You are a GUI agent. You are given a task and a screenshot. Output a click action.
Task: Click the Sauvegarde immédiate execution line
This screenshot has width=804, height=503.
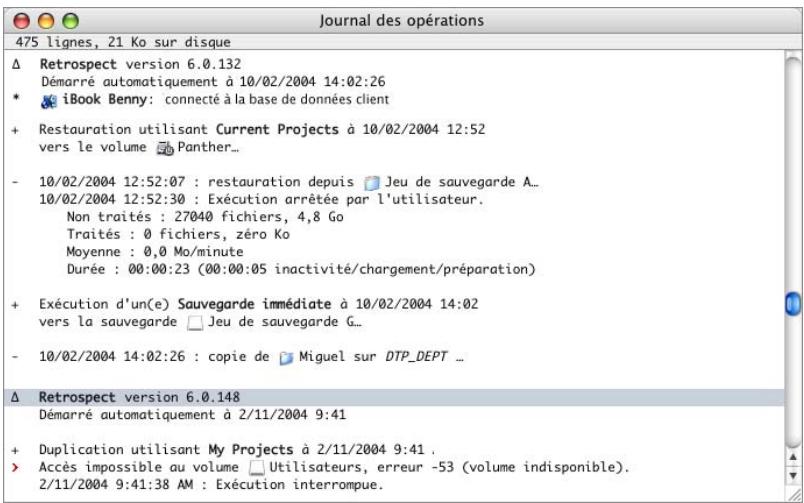(x=258, y=304)
